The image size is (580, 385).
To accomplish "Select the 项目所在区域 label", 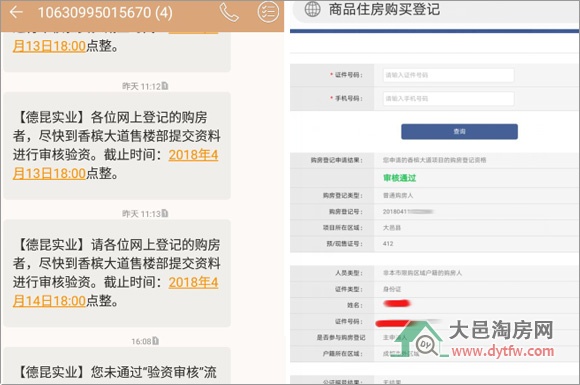I will pos(343,227).
